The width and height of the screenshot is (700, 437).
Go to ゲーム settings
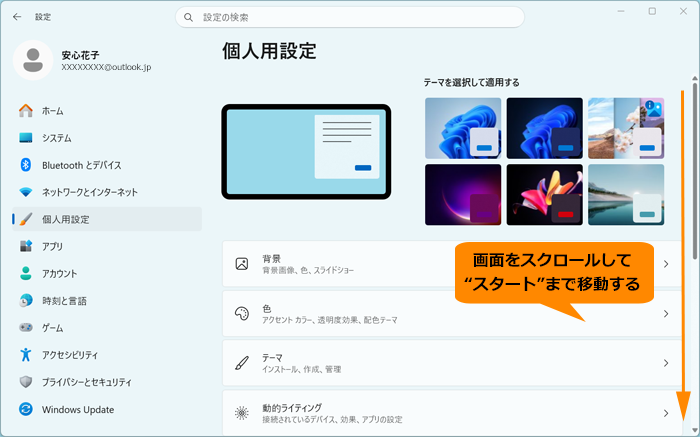pyautogui.click(x=107, y=328)
